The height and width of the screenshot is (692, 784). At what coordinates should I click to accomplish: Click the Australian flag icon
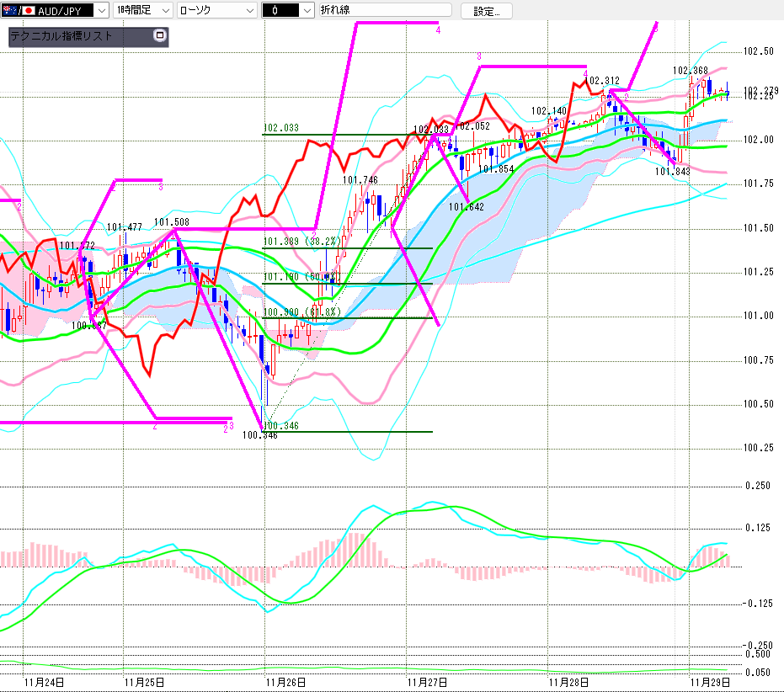11,11
